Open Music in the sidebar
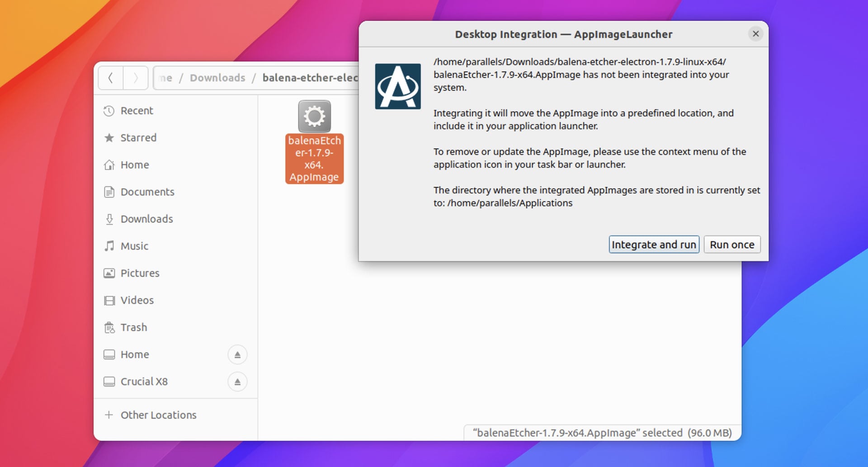This screenshot has width=868, height=467. click(x=175, y=246)
